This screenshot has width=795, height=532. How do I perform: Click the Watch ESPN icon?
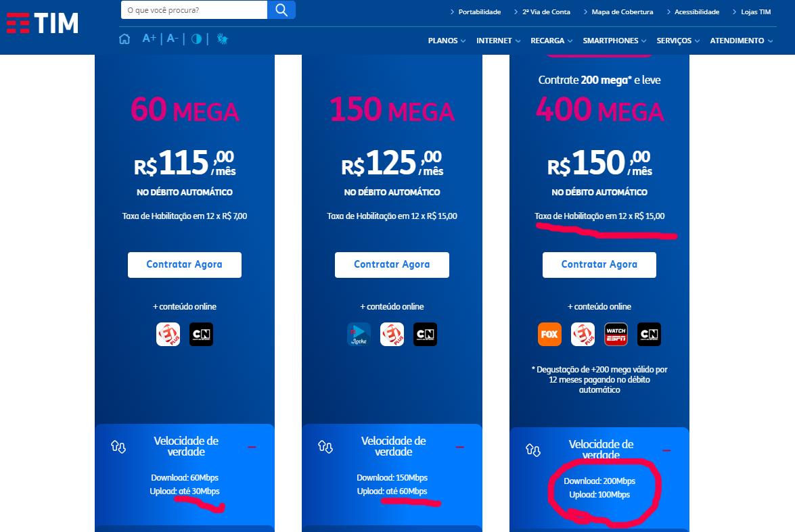(616, 335)
